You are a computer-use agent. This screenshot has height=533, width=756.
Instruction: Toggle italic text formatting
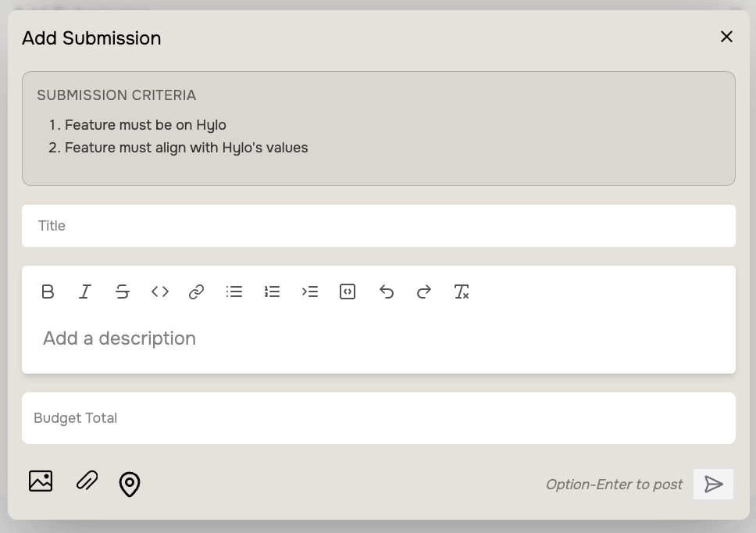(x=85, y=292)
